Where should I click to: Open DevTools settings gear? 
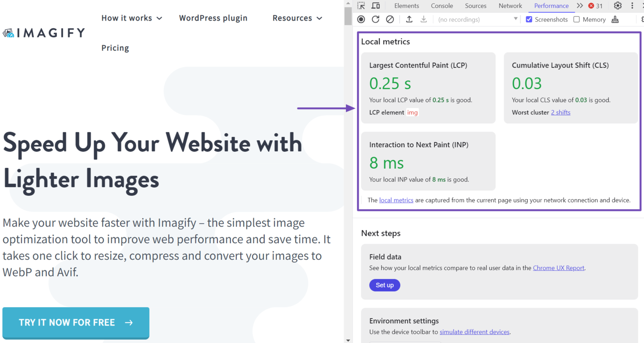[x=617, y=6]
